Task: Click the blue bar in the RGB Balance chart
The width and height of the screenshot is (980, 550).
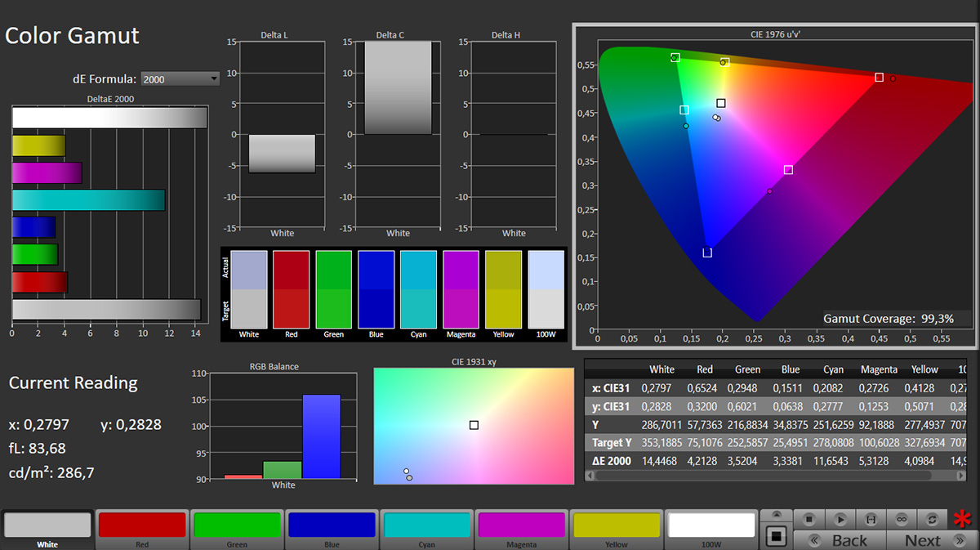Action: click(321, 436)
